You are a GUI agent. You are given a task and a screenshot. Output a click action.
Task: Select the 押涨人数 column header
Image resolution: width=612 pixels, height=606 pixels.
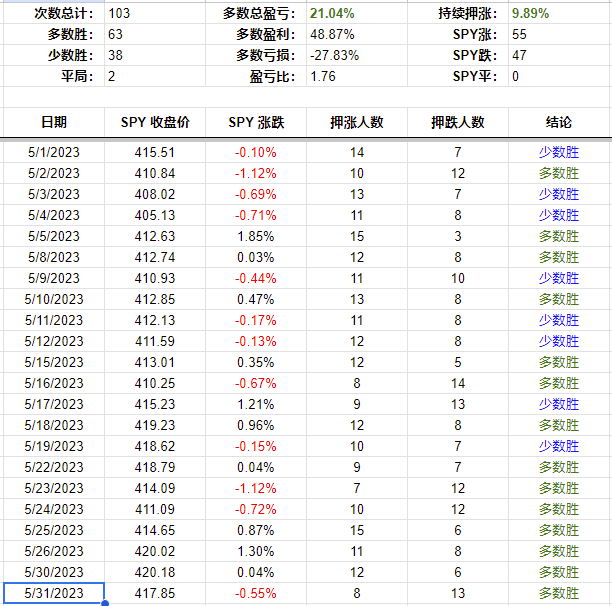(x=357, y=122)
